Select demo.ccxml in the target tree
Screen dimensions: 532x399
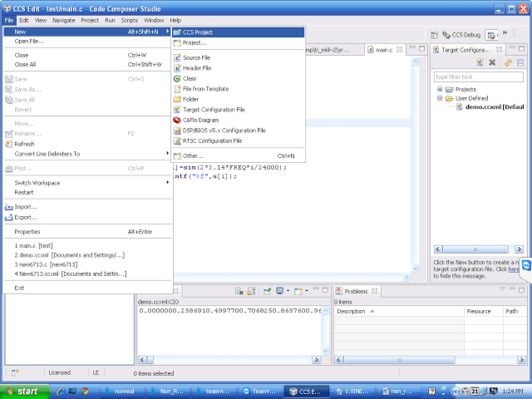tap(495, 107)
